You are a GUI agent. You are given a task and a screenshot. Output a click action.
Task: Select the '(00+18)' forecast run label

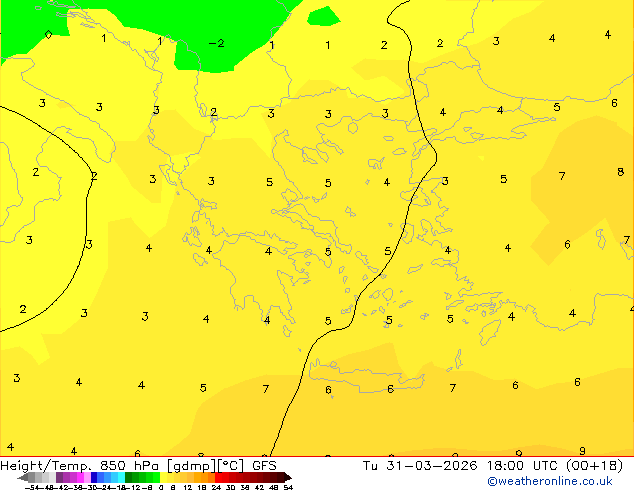coord(594,466)
